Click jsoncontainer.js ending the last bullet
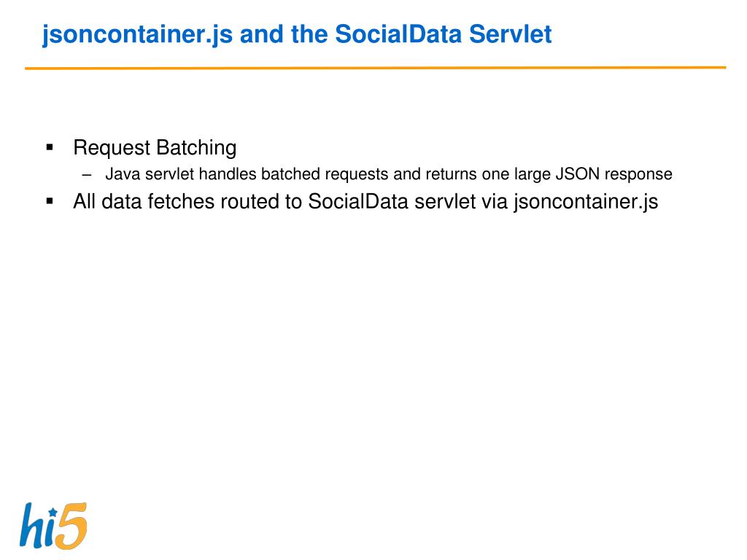This screenshot has height=560, width=747. 586,203
